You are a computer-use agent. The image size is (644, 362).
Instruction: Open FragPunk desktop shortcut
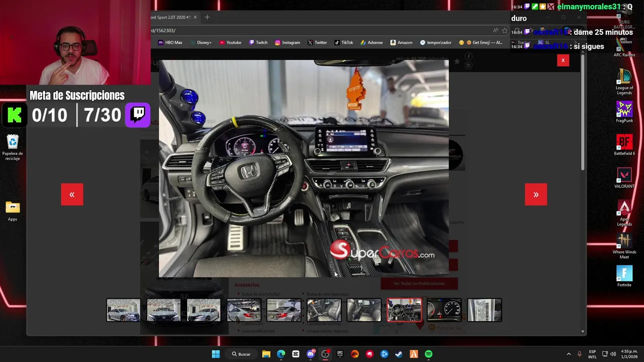click(624, 112)
